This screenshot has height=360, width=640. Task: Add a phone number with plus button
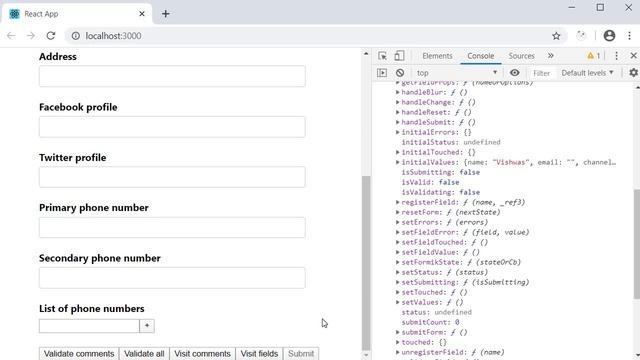coord(147,326)
